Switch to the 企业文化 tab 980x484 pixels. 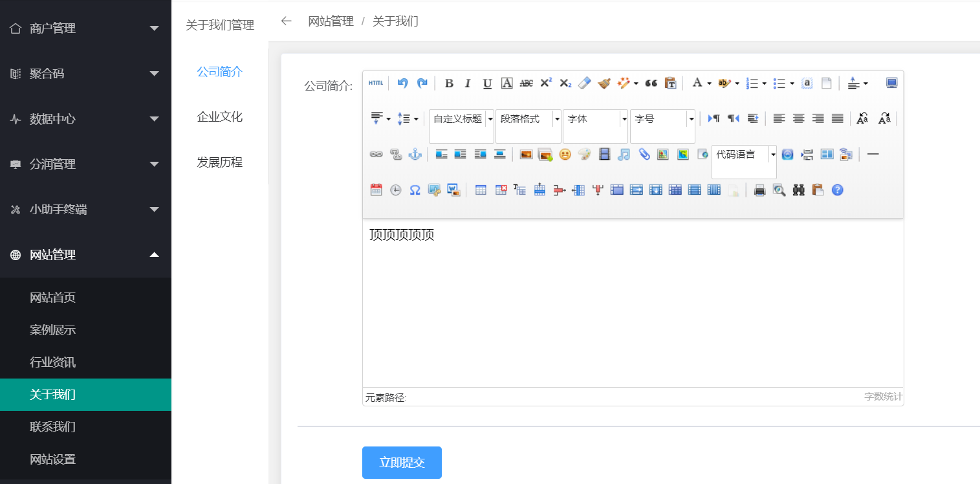tap(220, 117)
